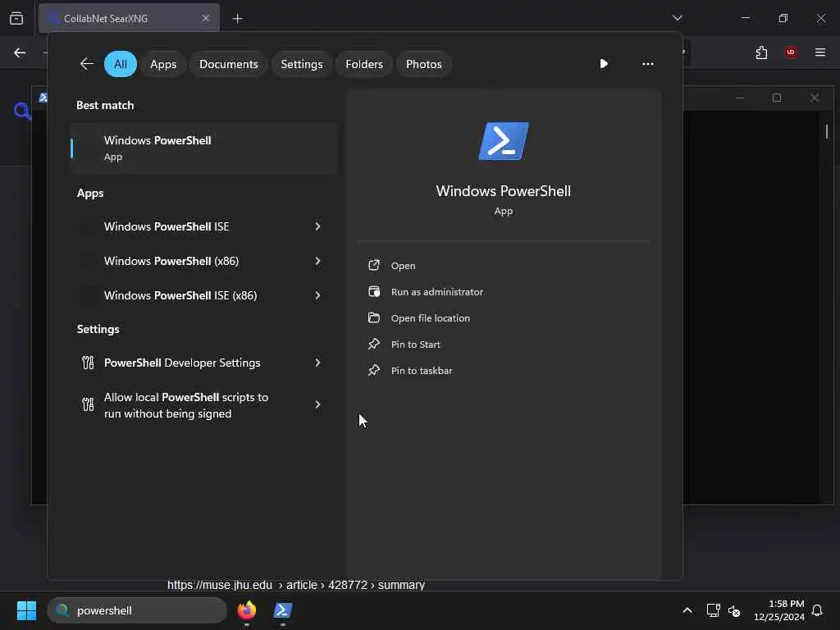Screen dimensions: 840x630
Task: Click the Windows Start button
Action: tap(26, 610)
